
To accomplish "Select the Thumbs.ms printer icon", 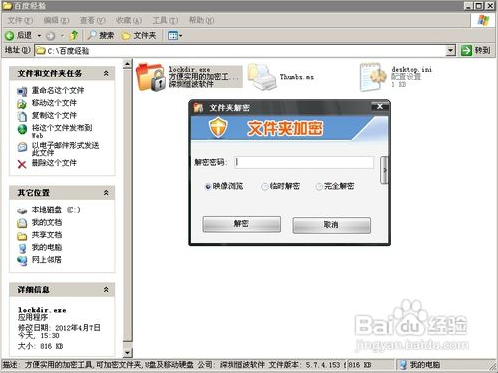I will point(262,77).
